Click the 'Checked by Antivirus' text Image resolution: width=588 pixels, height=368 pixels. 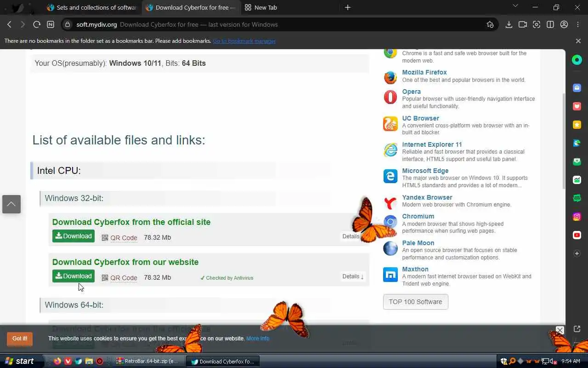pos(227,278)
